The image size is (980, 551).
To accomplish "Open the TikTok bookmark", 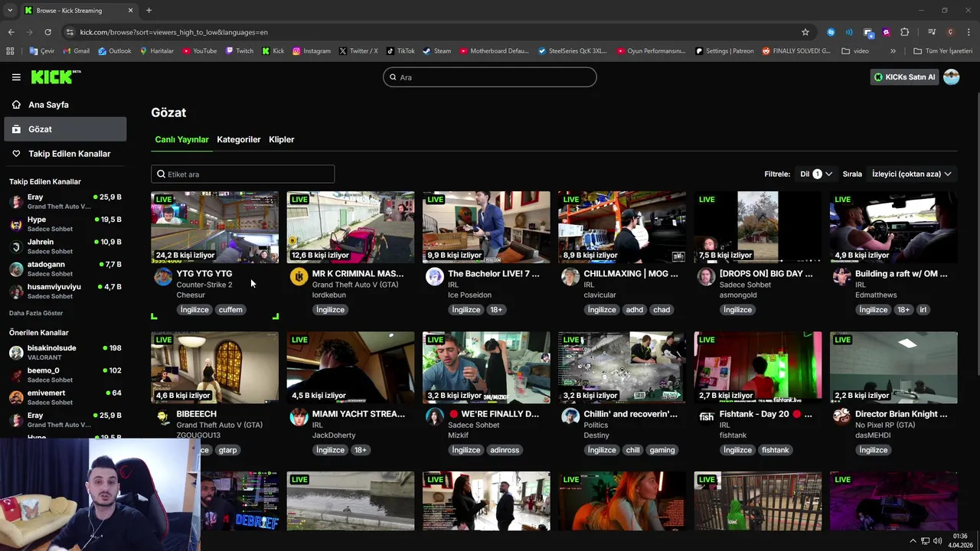I will tap(400, 51).
